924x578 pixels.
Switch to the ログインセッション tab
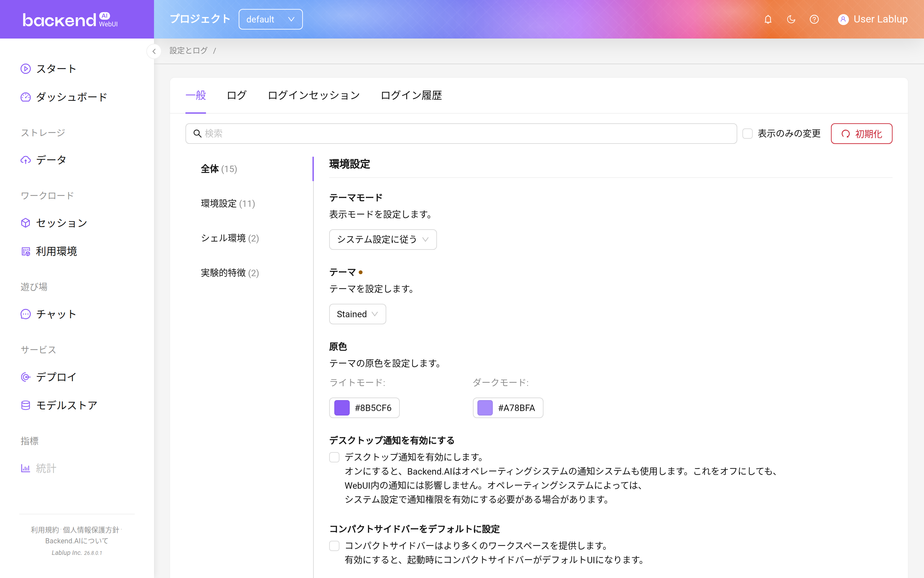[x=313, y=95]
